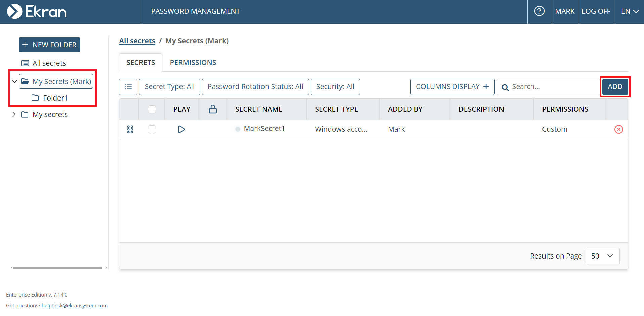Click the list view icon button
This screenshot has width=644, height=316.
pos(128,87)
